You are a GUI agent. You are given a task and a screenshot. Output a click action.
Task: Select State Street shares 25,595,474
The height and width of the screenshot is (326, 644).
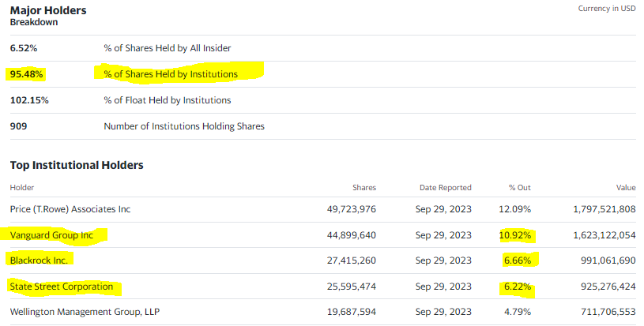352,287
